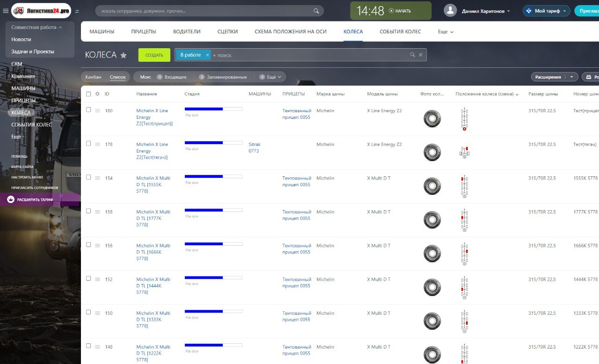599x364 pixels.
Task: Switch to the ПРИЦЕПЫ tab
Action: tap(144, 32)
